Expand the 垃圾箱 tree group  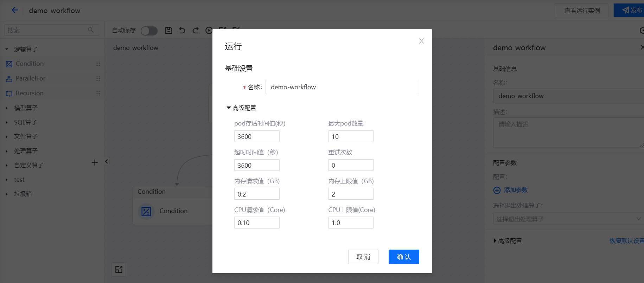tap(7, 194)
